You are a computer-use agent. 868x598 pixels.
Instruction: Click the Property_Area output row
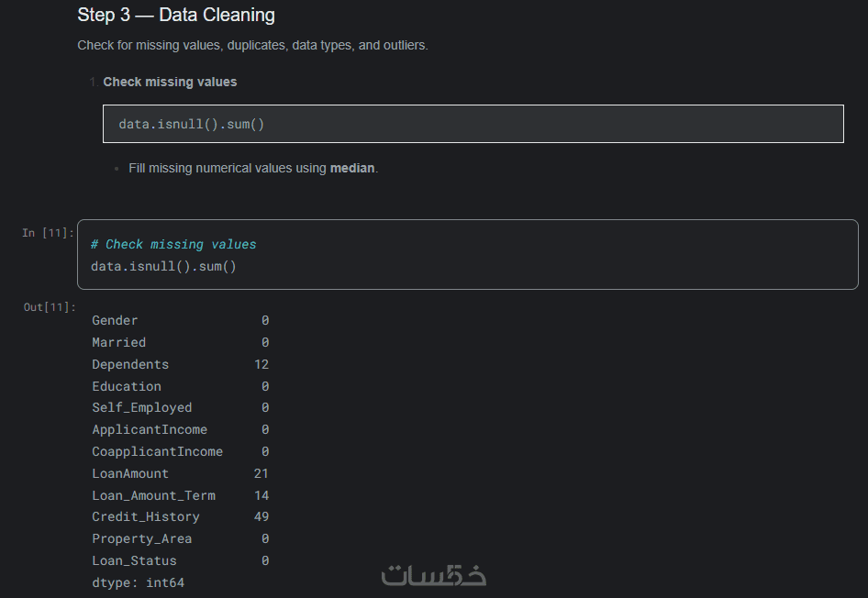point(181,538)
